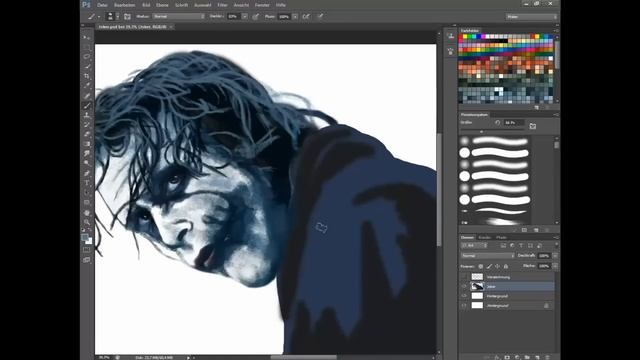
Task: Toggle pixel layer filter in Layers panel
Action: 503,245
